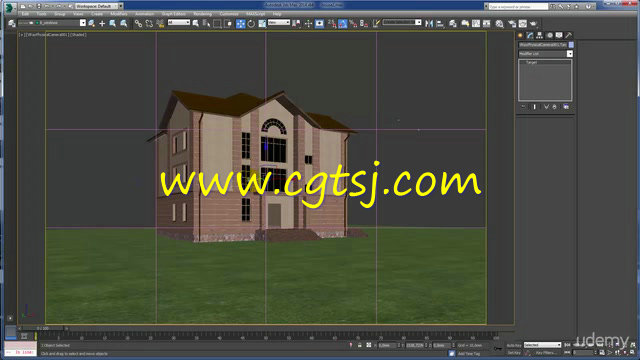
Task: Click the Render Production teapot icon
Action: [533, 24]
